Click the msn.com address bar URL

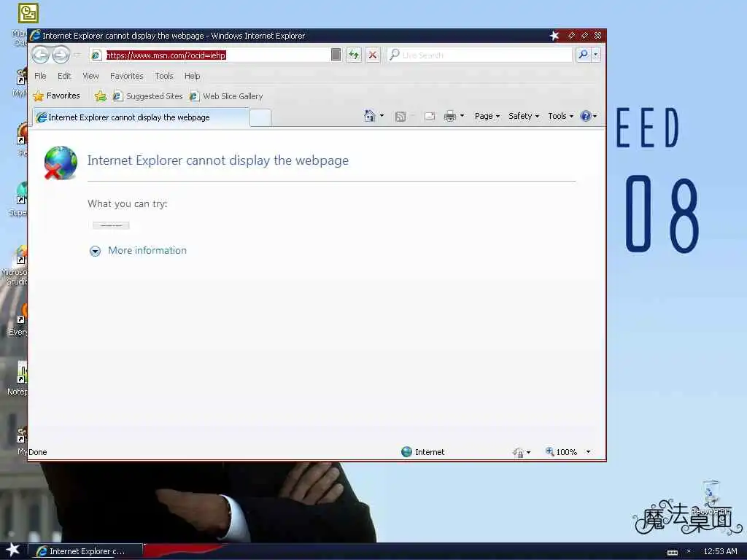[x=166, y=55]
